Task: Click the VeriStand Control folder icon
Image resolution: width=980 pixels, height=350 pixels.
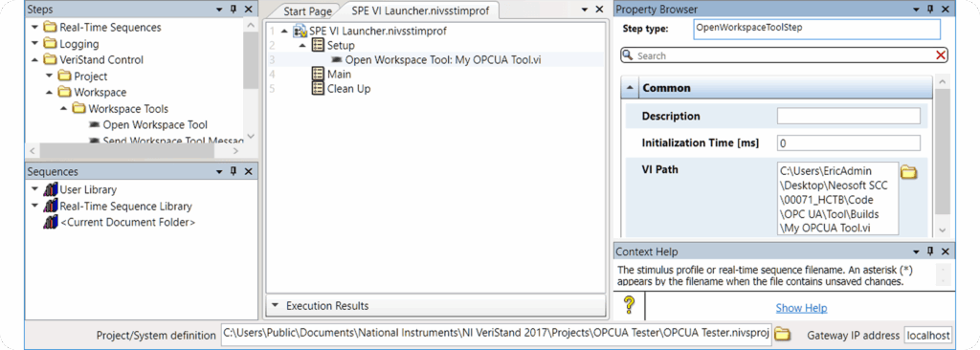Action: click(x=50, y=60)
